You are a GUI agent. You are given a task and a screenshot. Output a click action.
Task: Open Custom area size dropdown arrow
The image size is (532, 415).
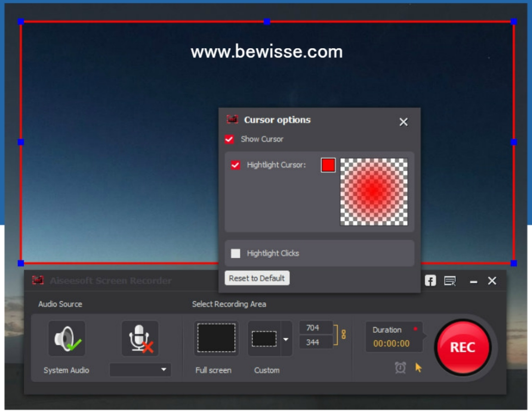286,339
